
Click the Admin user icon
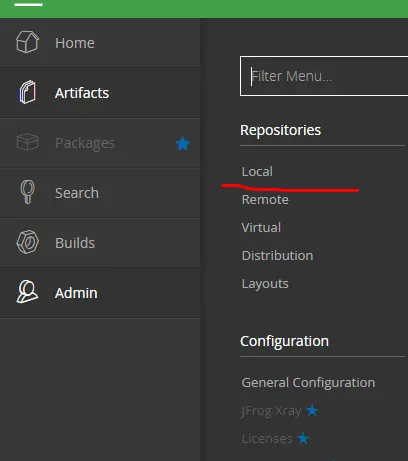point(27,292)
